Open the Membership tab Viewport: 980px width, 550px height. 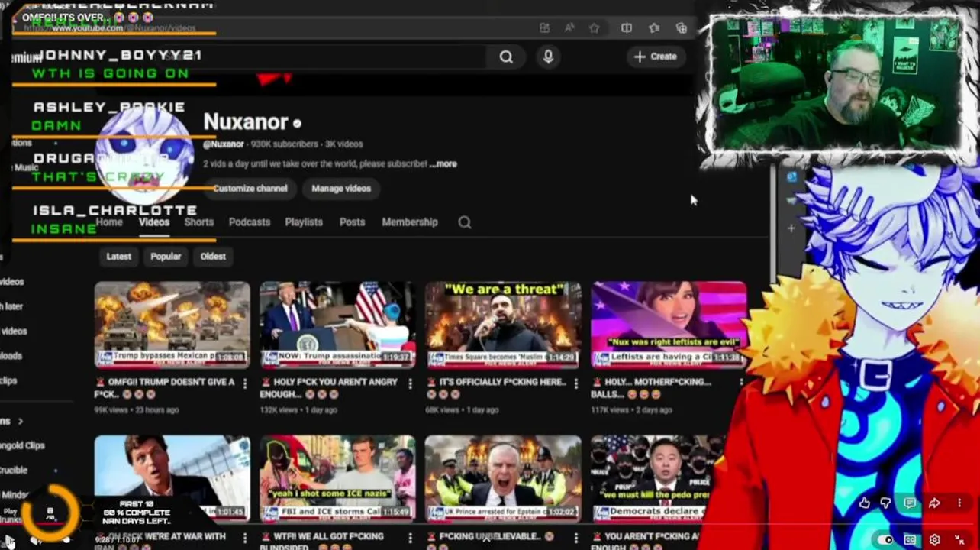410,222
